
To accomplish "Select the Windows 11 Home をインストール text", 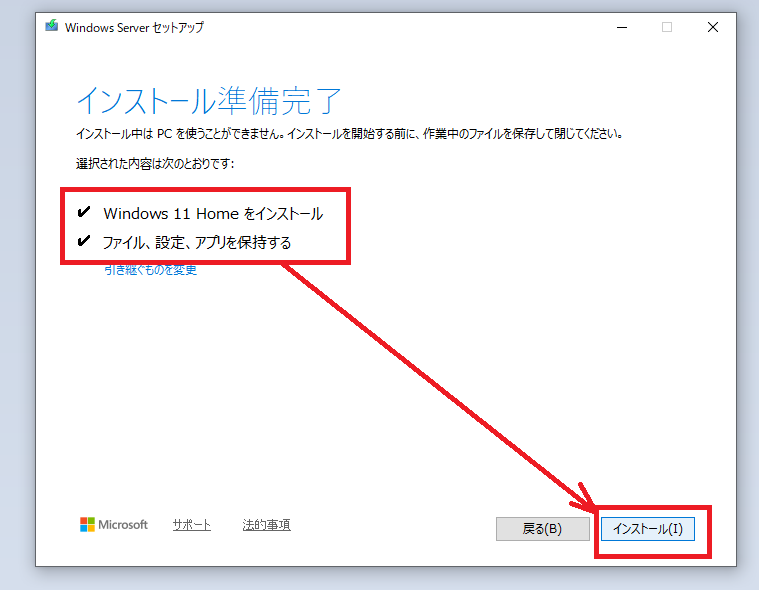I will pos(213,214).
